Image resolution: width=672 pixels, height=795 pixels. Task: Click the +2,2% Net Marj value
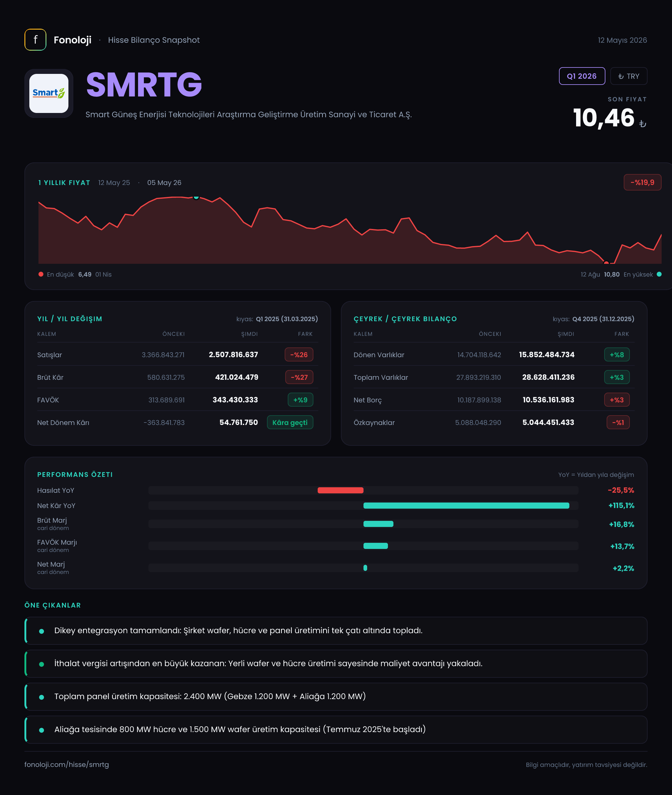pos(623,568)
